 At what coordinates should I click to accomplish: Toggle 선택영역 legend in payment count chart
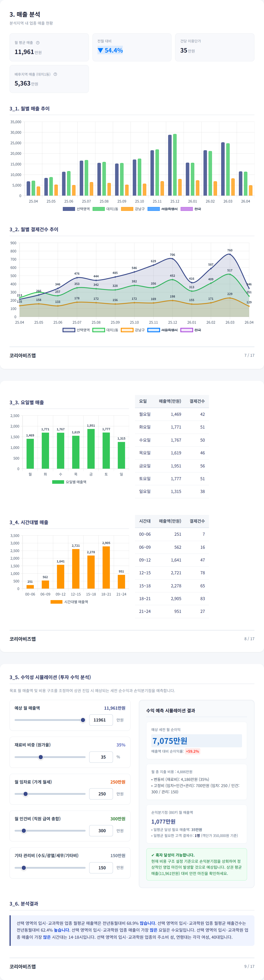pyautogui.click(x=76, y=330)
